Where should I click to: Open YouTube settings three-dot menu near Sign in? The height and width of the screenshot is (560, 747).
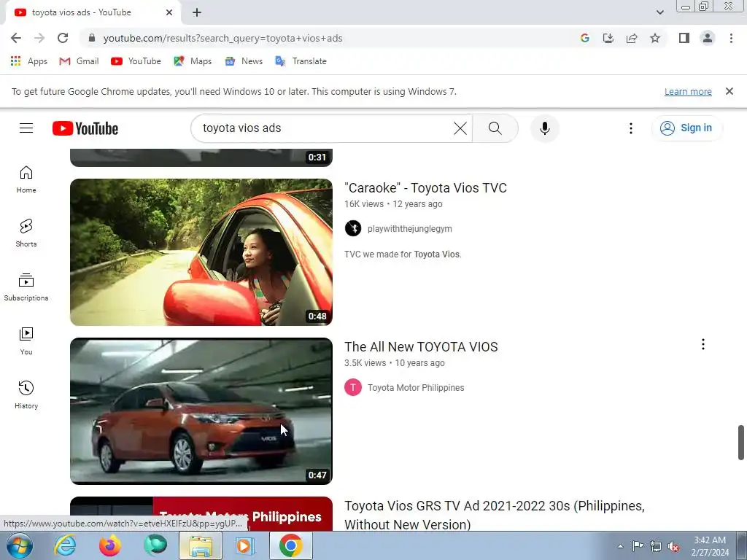click(x=631, y=128)
